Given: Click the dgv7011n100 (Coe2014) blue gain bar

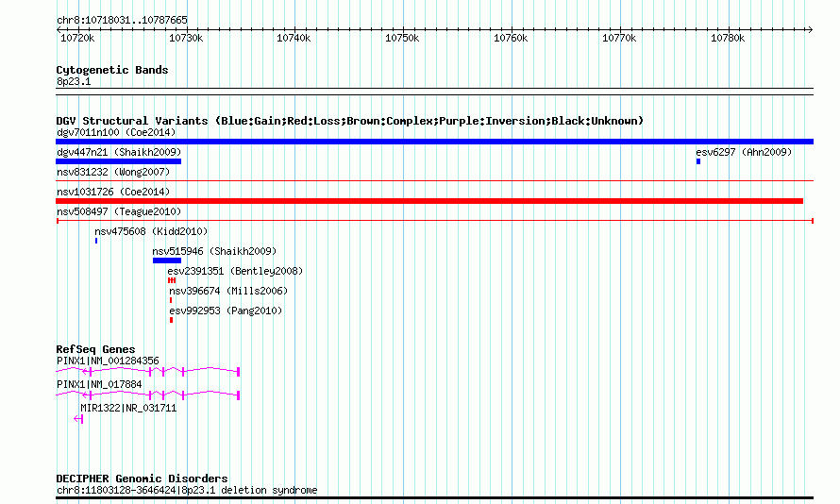Looking at the screenshot, I should [434, 142].
